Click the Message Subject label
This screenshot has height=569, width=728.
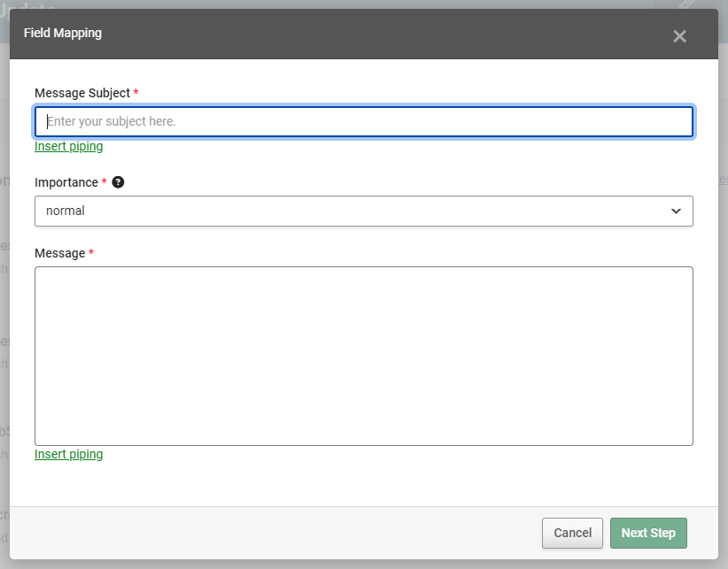[x=82, y=93]
